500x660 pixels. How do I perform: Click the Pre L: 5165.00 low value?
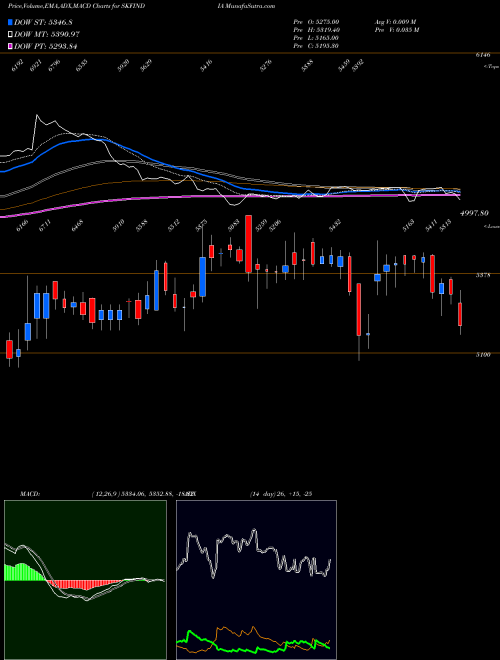click(316, 38)
